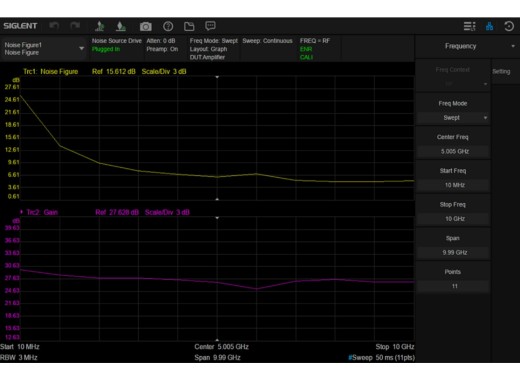The image size is (520, 380).
Task: Click Trc2 Scale/Div 3 dB value
Action: [167, 212]
